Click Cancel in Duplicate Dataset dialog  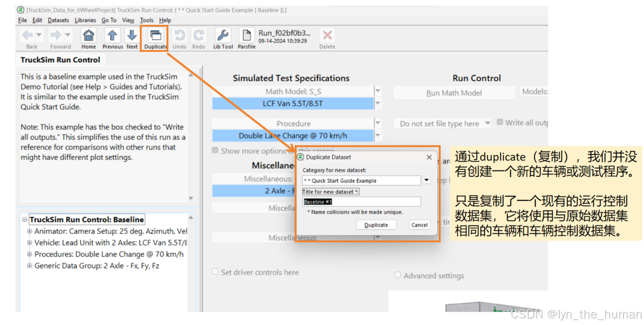[419, 225]
